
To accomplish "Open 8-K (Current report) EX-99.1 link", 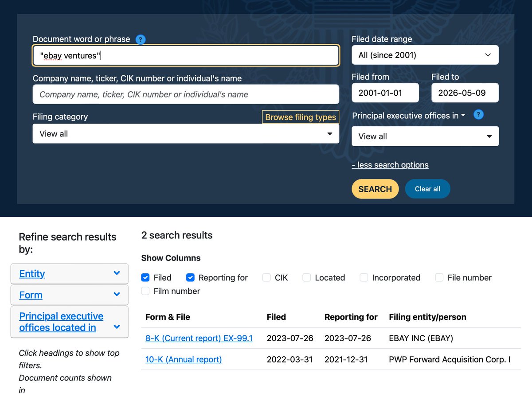I will (x=199, y=338).
